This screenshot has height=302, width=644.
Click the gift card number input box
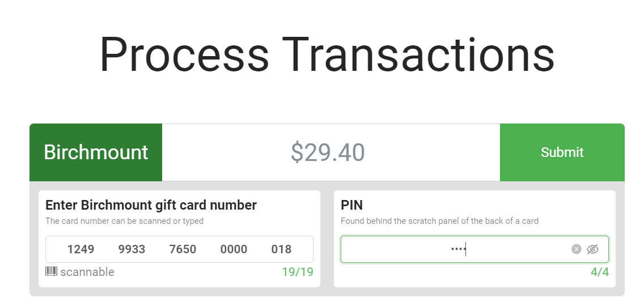(179, 249)
